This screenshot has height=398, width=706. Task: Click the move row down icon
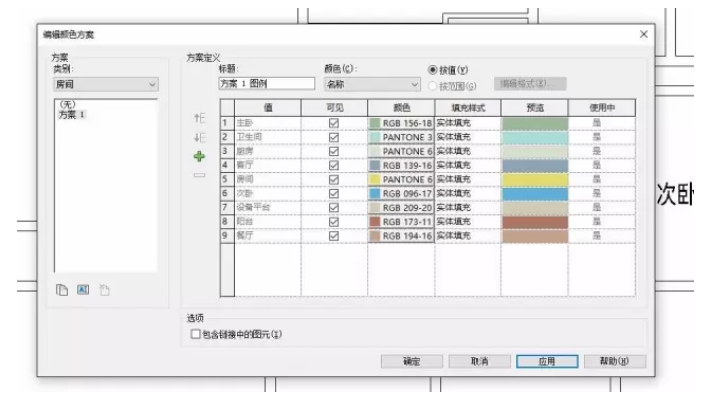tap(199, 137)
